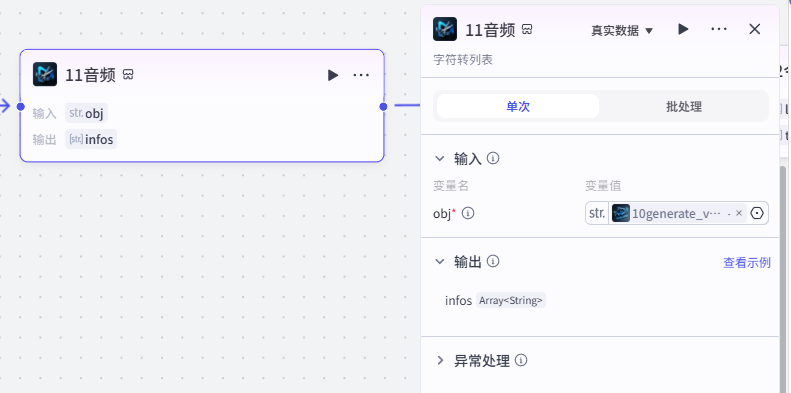Image resolution: width=791 pixels, height=393 pixels.
Task: Switch to 批处理 mode tab
Action: pos(684,106)
